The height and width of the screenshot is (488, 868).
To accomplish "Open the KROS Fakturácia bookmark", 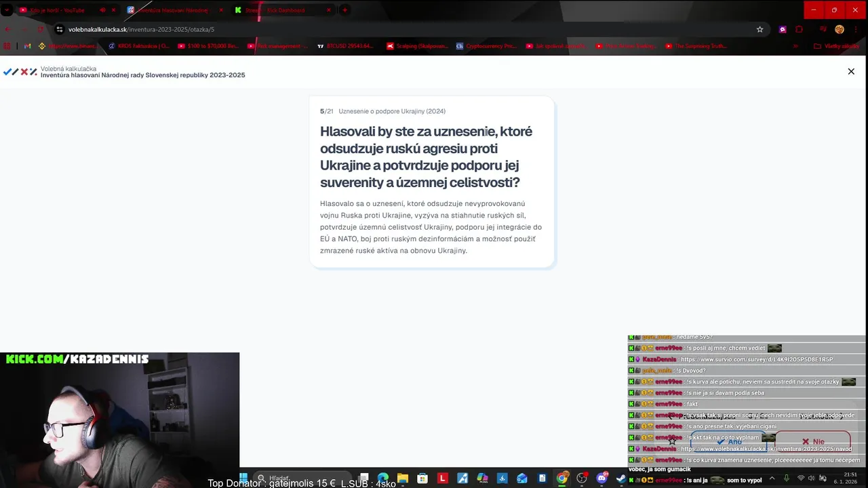I will tap(139, 46).
